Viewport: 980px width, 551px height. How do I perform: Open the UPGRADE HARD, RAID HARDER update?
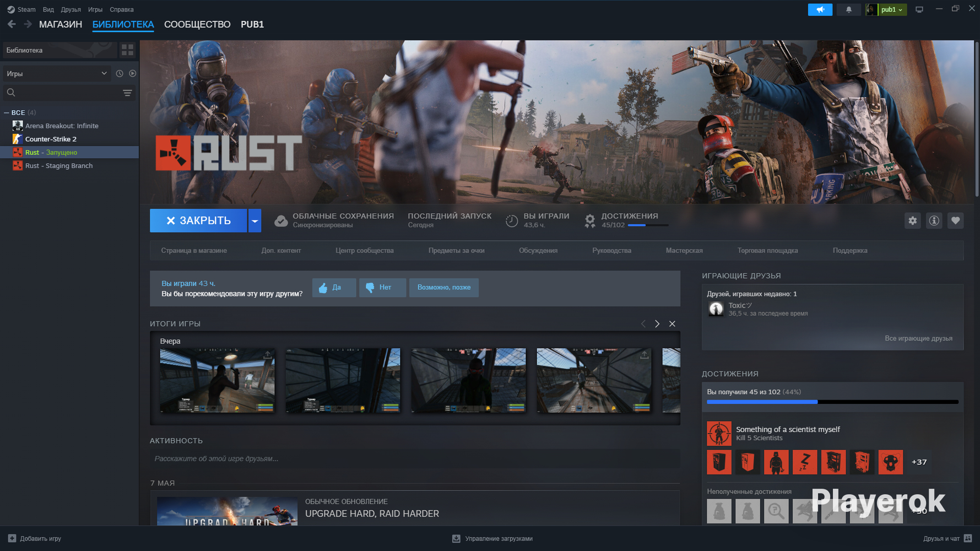pyautogui.click(x=372, y=514)
